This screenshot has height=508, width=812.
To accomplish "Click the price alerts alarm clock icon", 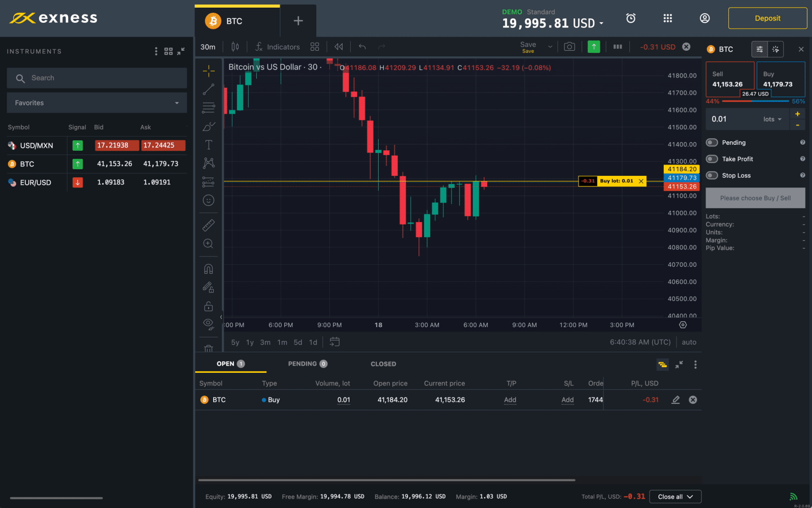I will (x=631, y=18).
